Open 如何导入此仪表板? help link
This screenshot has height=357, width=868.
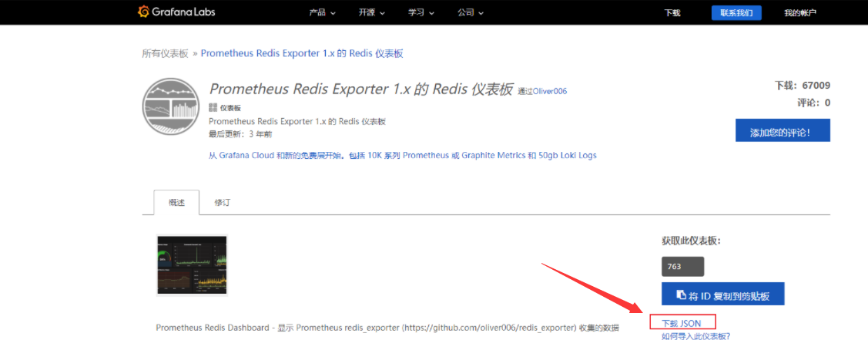tap(695, 336)
